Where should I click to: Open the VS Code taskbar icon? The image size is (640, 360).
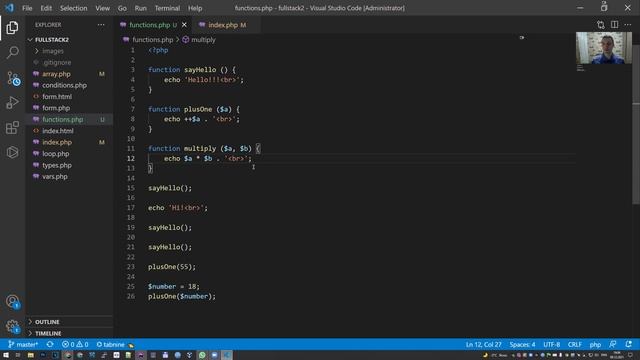[227, 355]
